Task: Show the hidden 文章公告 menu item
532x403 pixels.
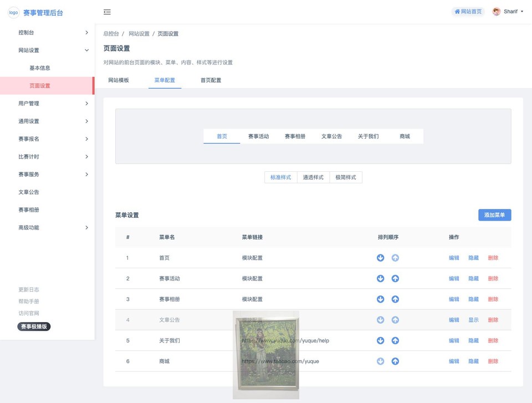Action: pyautogui.click(x=473, y=320)
